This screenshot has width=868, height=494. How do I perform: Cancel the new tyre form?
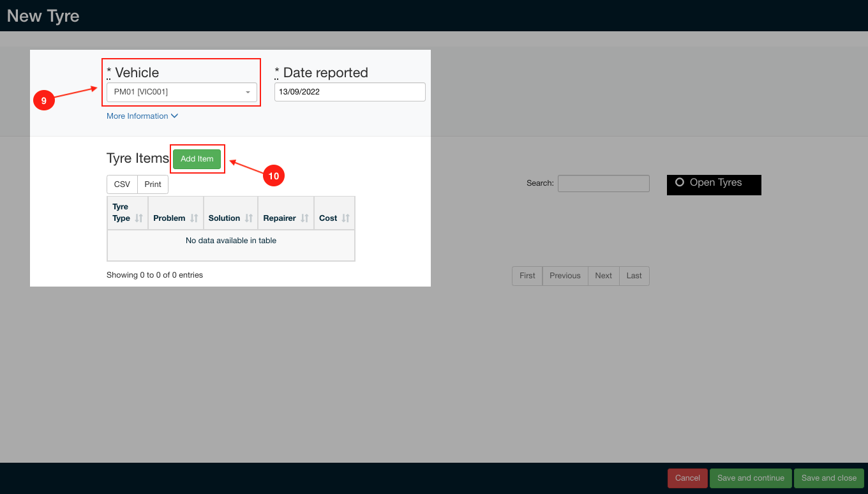click(687, 478)
